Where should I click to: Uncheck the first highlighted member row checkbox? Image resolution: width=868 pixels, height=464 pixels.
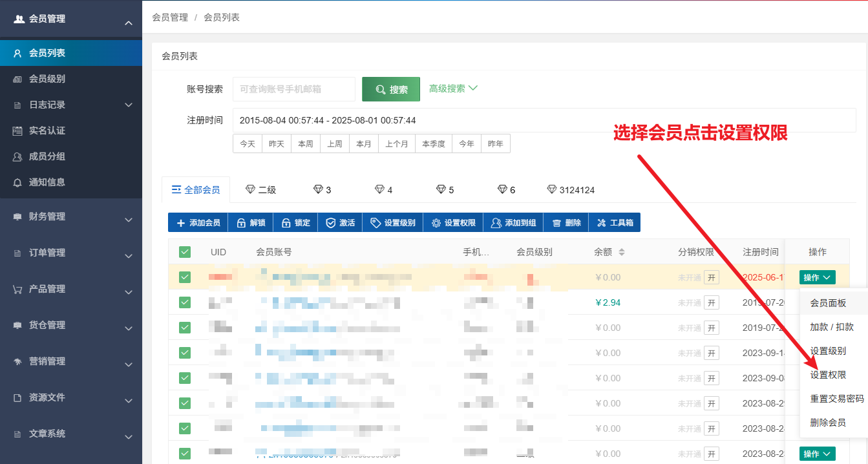click(185, 277)
